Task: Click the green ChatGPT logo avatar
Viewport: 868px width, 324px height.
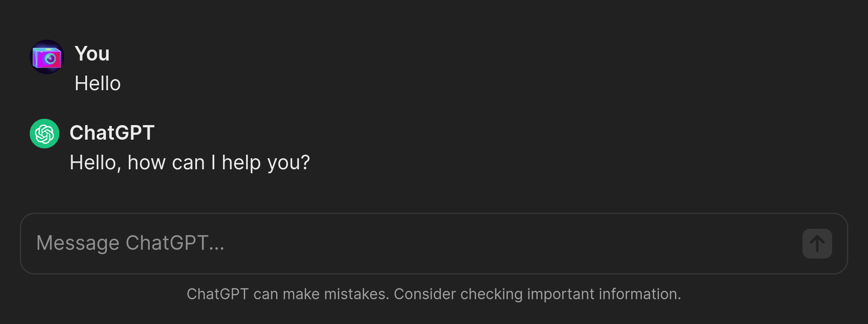Action: point(45,133)
